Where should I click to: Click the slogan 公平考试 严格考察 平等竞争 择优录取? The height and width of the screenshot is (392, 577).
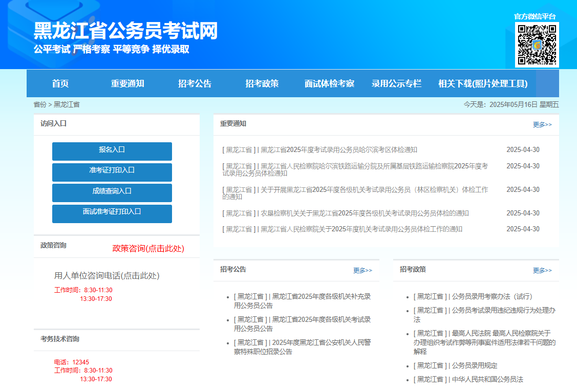pos(112,49)
